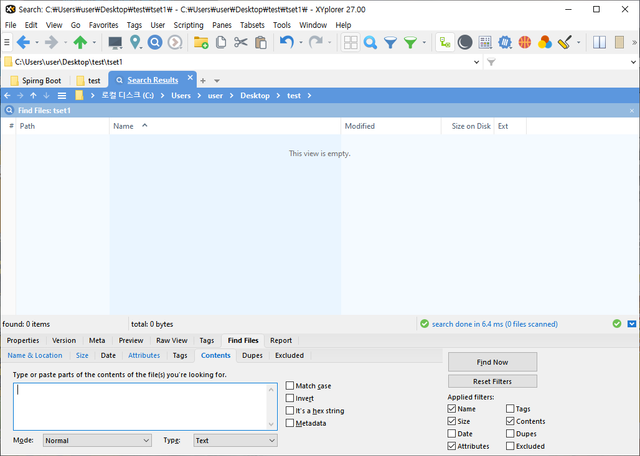
Task: Close the Search Results tab
Action: 190,77
